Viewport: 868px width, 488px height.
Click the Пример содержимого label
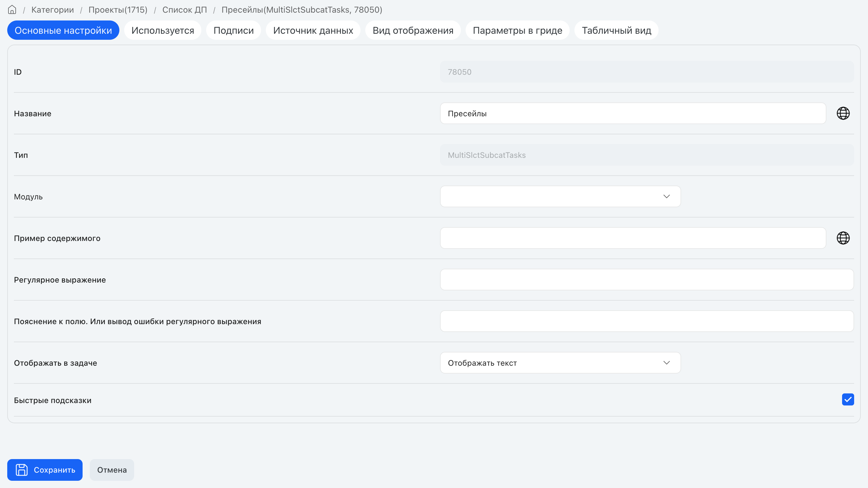pyautogui.click(x=57, y=239)
